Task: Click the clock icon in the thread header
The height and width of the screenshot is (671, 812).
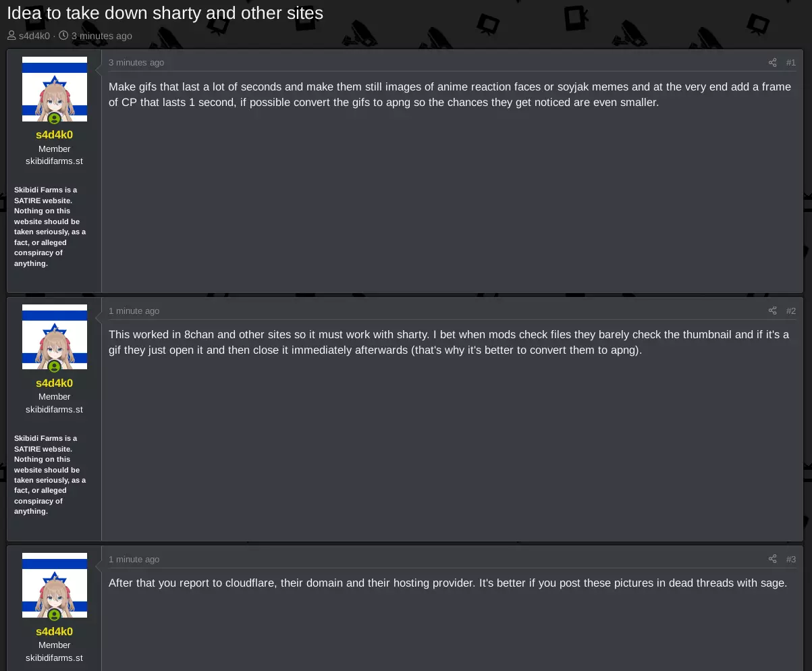Action: click(x=63, y=36)
